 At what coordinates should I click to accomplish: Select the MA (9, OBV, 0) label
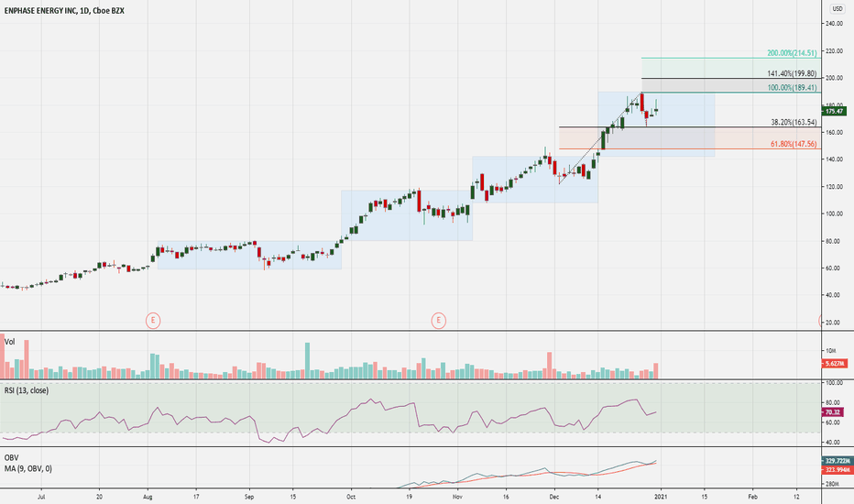(x=27, y=468)
